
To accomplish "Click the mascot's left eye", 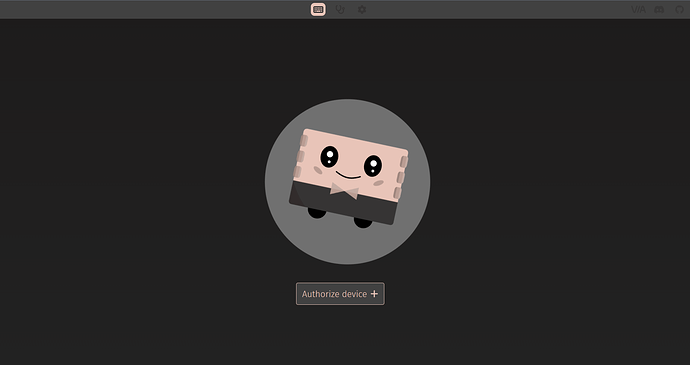I will (x=329, y=157).
